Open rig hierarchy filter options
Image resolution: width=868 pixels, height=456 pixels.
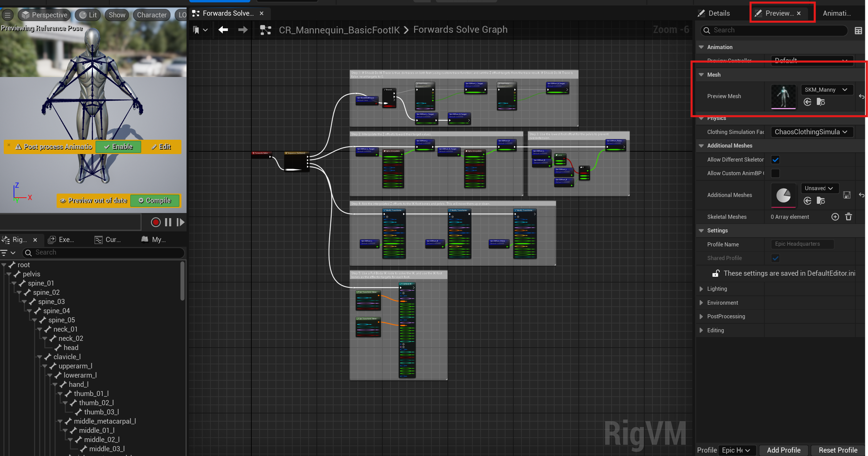click(x=8, y=253)
